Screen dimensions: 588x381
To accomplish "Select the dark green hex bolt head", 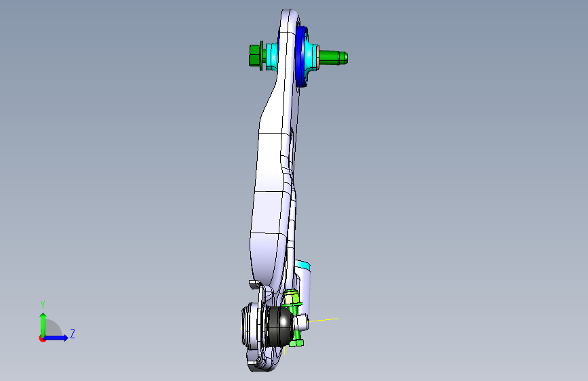I will [254, 55].
